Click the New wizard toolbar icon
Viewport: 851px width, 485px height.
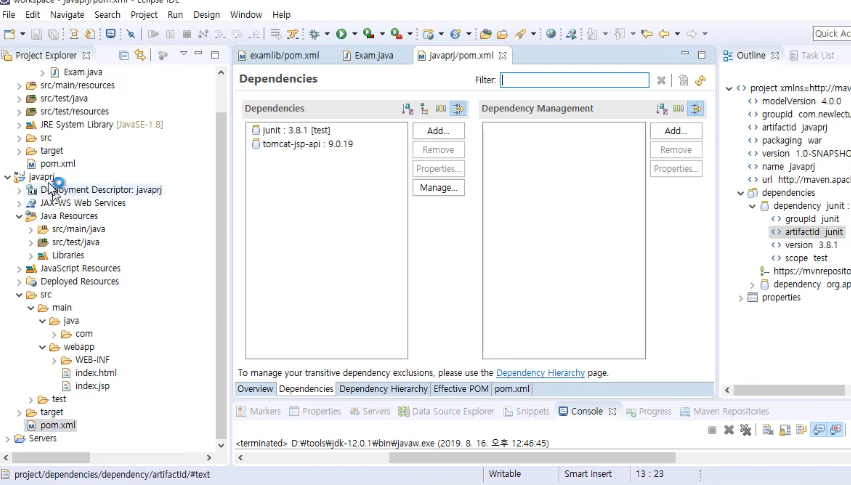(x=9, y=34)
